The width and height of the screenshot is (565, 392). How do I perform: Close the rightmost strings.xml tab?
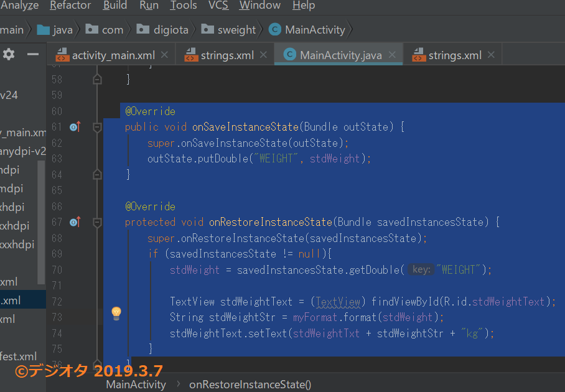[x=491, y=55]
